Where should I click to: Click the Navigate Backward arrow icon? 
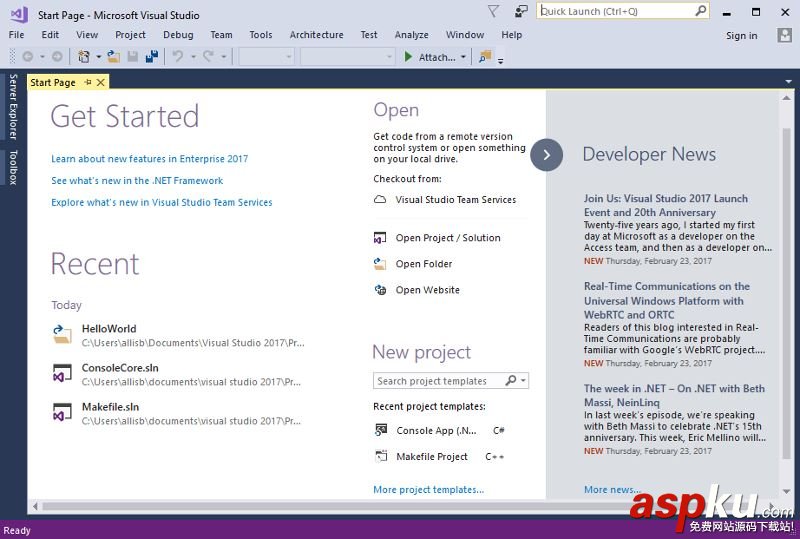pyautogui.click(x=28, y=57)
